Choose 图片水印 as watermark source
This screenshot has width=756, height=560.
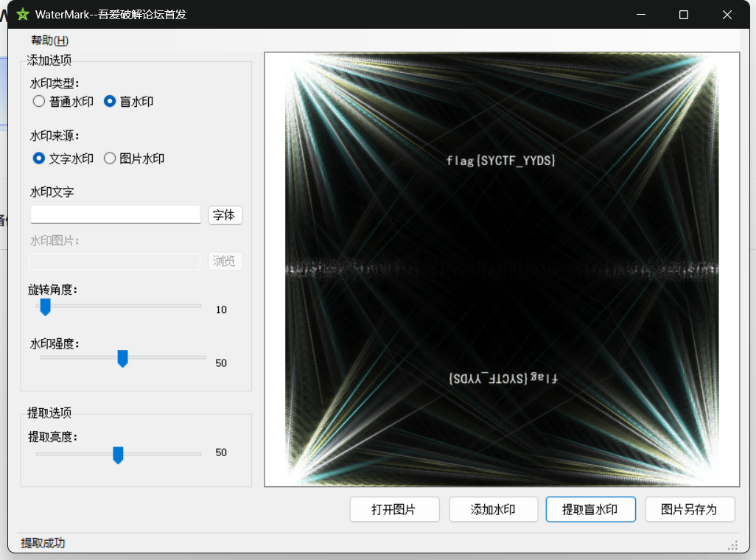tap(110, 158)
